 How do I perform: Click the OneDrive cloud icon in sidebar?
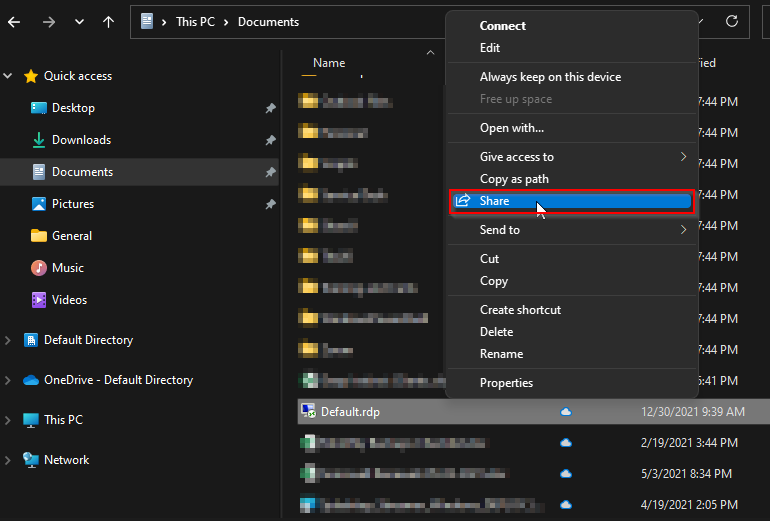tap(31, 380)
